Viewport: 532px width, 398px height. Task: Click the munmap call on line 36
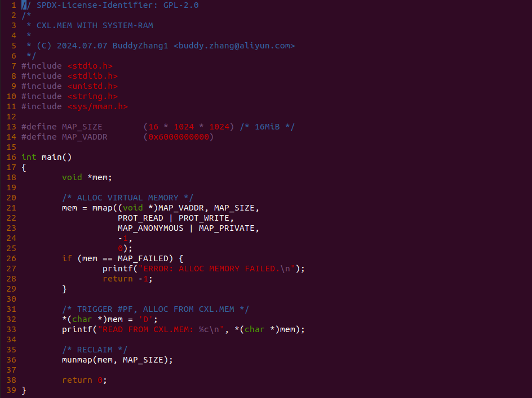click(117, 360)
